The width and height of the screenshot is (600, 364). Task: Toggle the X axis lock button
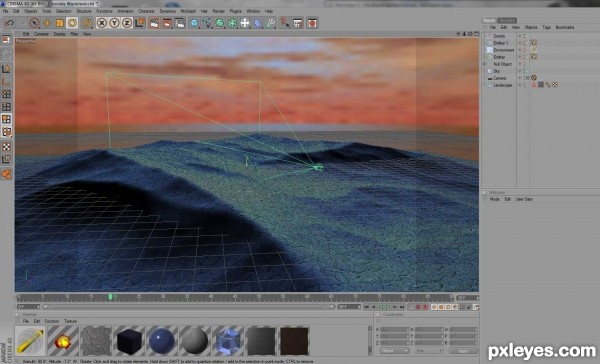click(101, 23)
